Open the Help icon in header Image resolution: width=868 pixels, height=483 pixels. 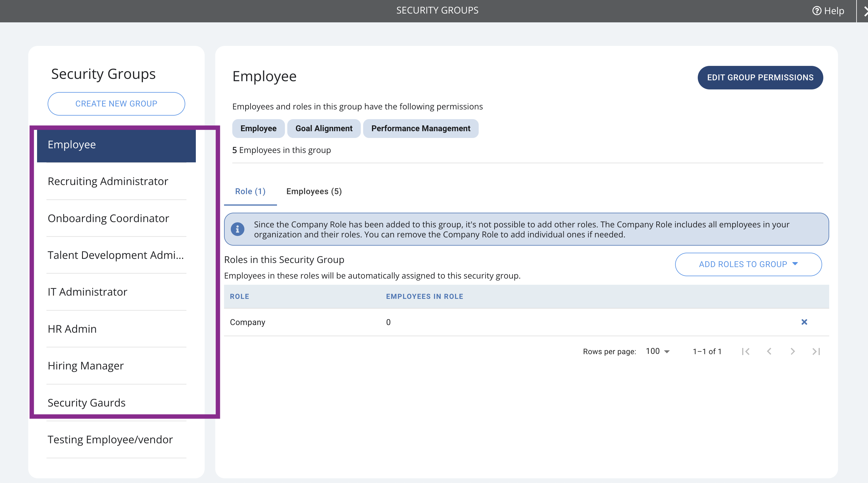click(817, 11)
